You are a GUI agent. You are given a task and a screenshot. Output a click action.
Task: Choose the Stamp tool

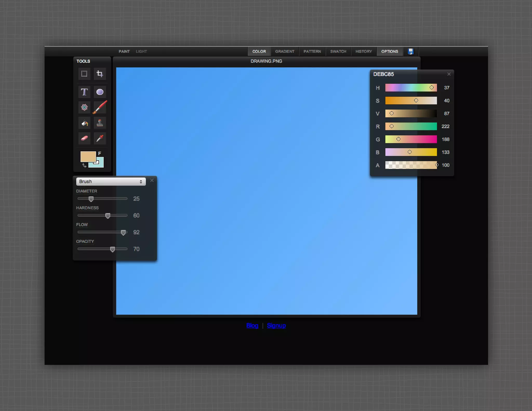click(x=100, y=123)
